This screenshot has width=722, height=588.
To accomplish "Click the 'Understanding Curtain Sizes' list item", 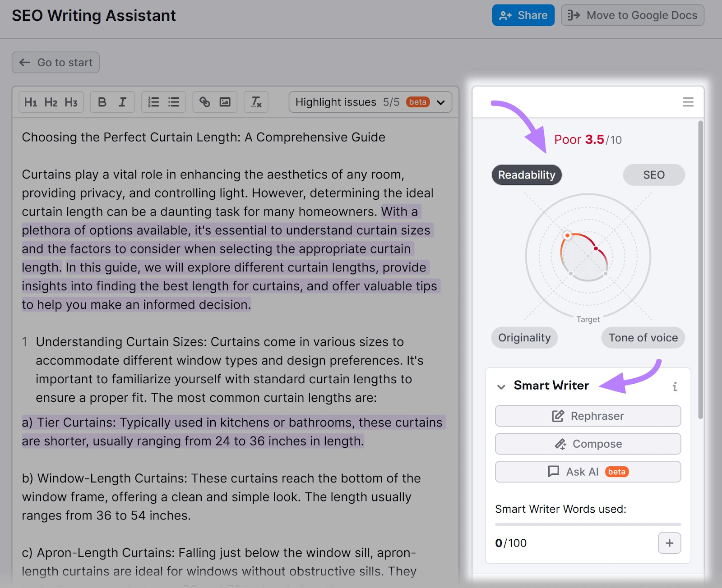I will 230,370.
